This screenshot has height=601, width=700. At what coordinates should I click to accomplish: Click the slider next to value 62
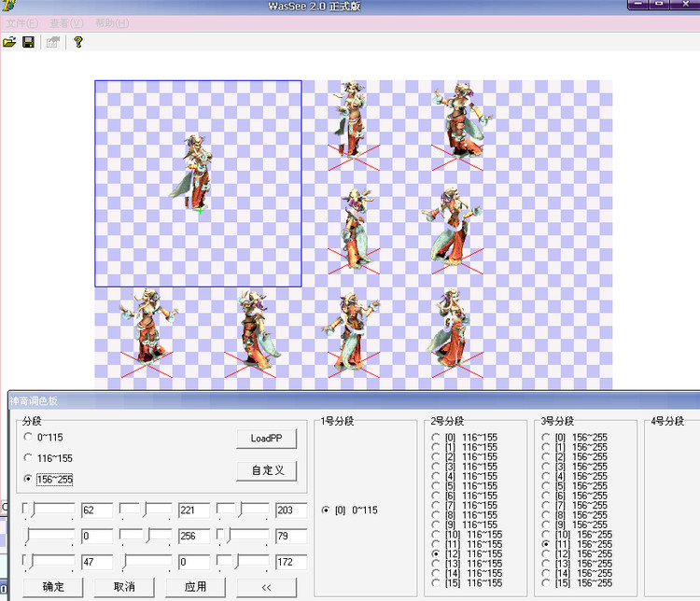click(49, 510)
